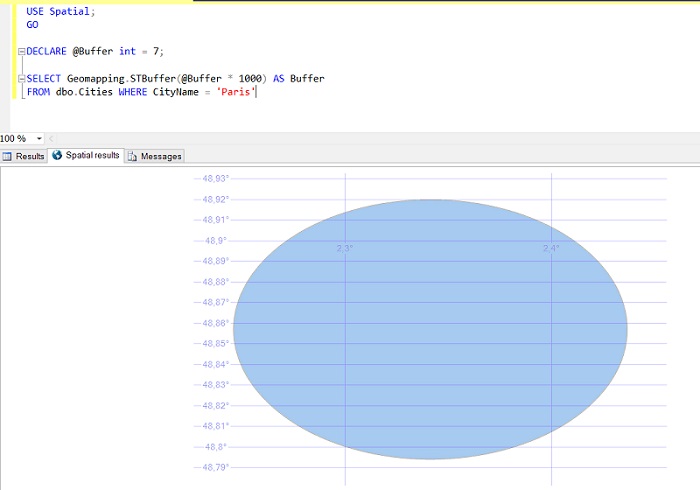
Task: Click the 2,3° longitude label
Action: tap(345, 248)
